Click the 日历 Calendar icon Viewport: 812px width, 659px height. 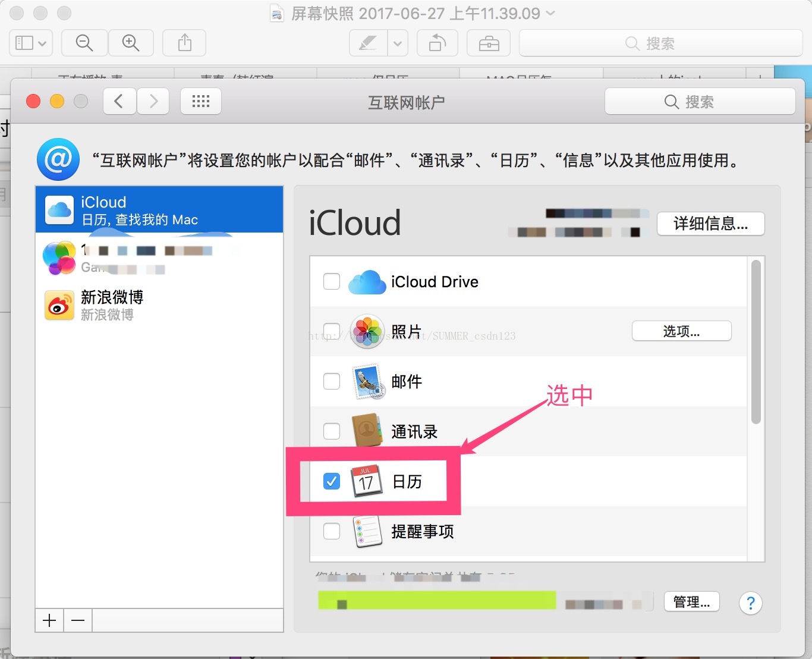click(x=366, y=481)
